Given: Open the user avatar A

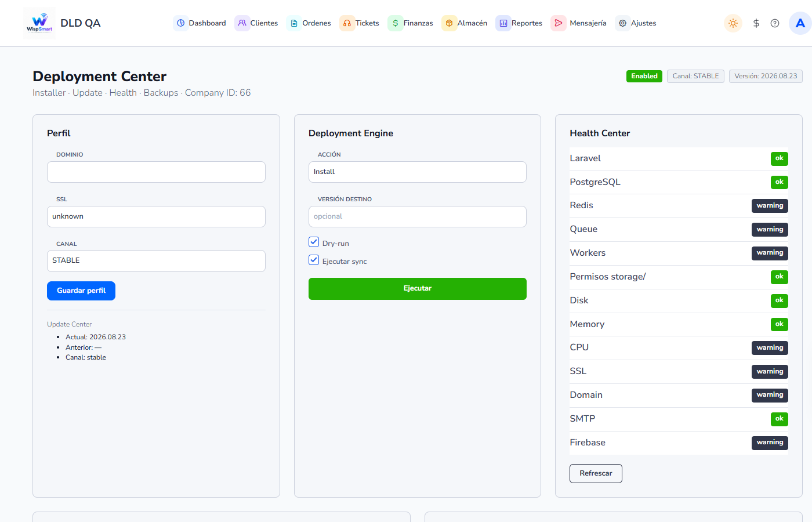Looking at the screenshot, I should [x=800, y=23].
